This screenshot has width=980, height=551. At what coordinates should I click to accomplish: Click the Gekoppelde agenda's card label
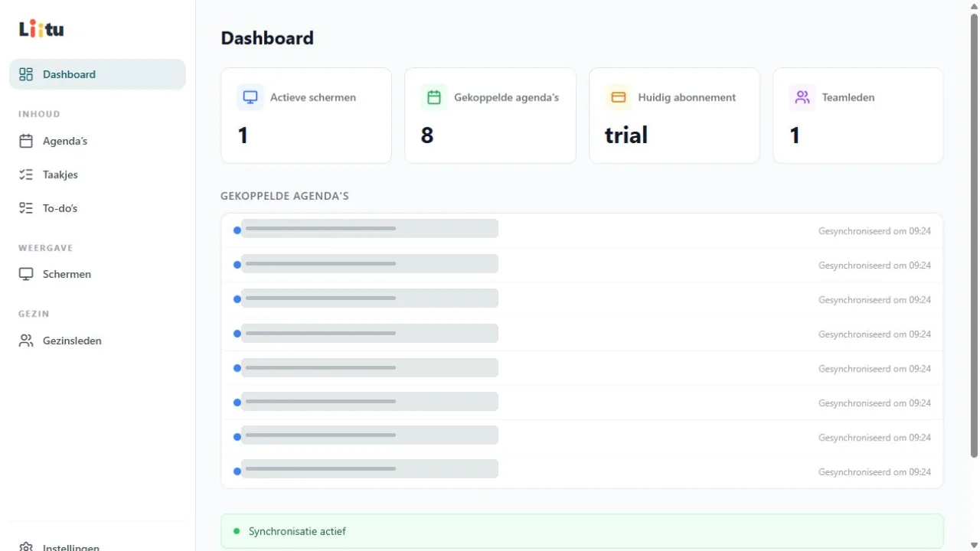507,97
